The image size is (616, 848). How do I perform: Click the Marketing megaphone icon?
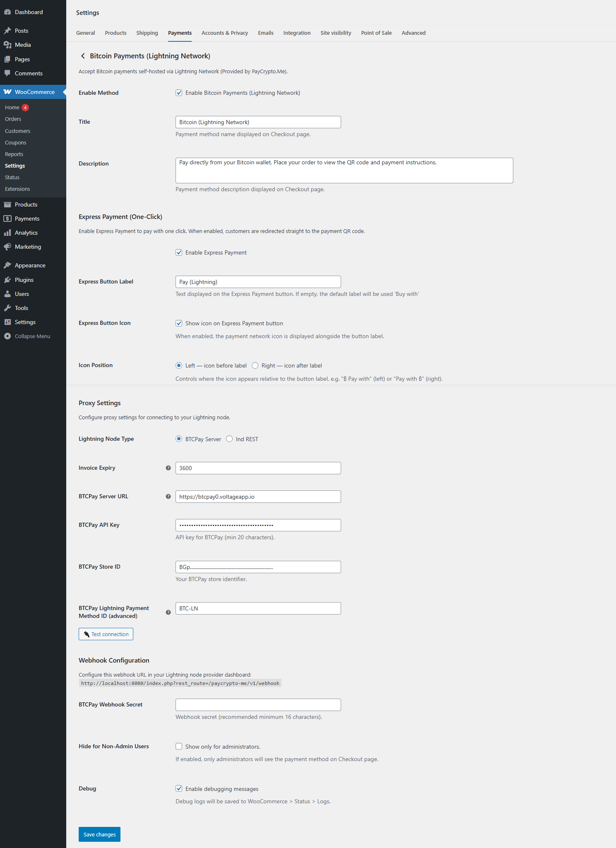coord(7,247)
